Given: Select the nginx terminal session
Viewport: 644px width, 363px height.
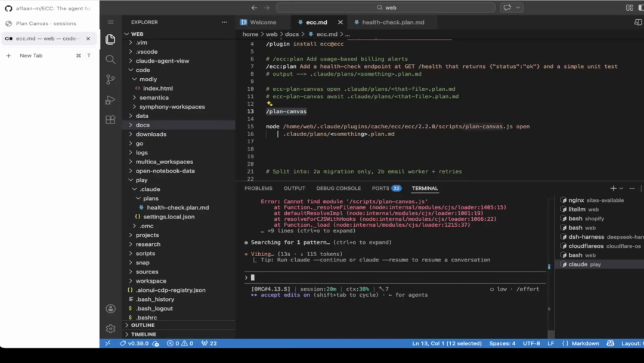Looking at the screenshot, I should pos(600,200).
